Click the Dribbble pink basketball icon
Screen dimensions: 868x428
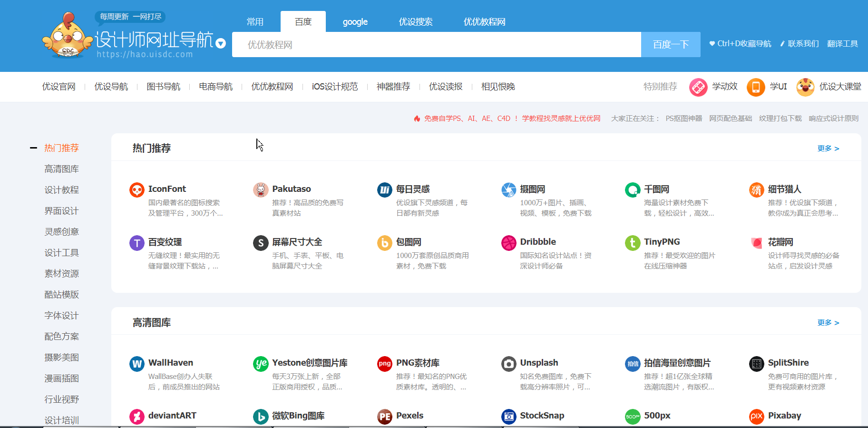tap(509, 243)
